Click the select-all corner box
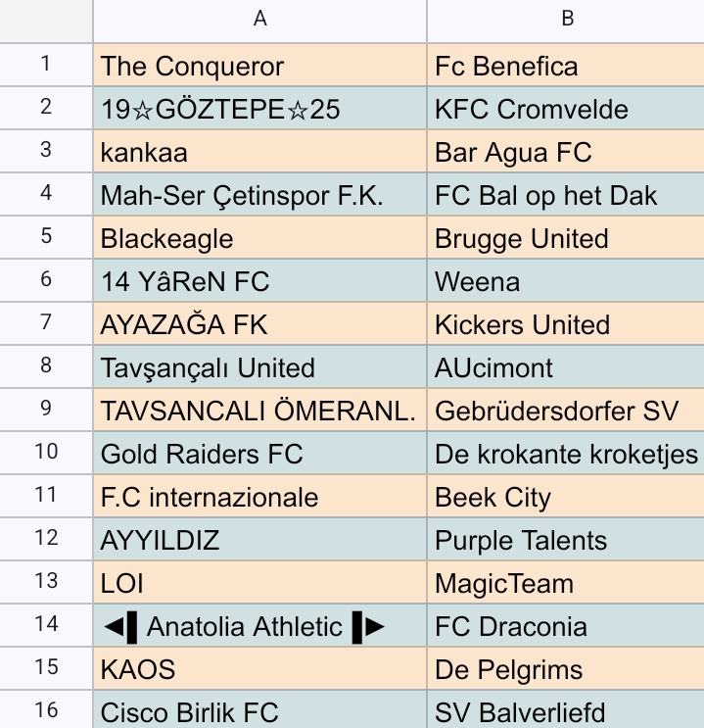This screenshot has height=728, width=704. 46,21
